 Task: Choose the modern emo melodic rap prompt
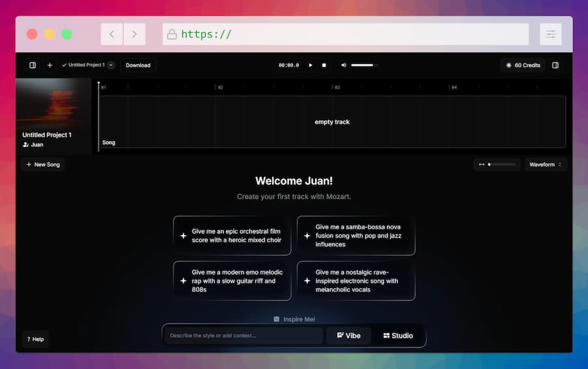tap(232, 281)
